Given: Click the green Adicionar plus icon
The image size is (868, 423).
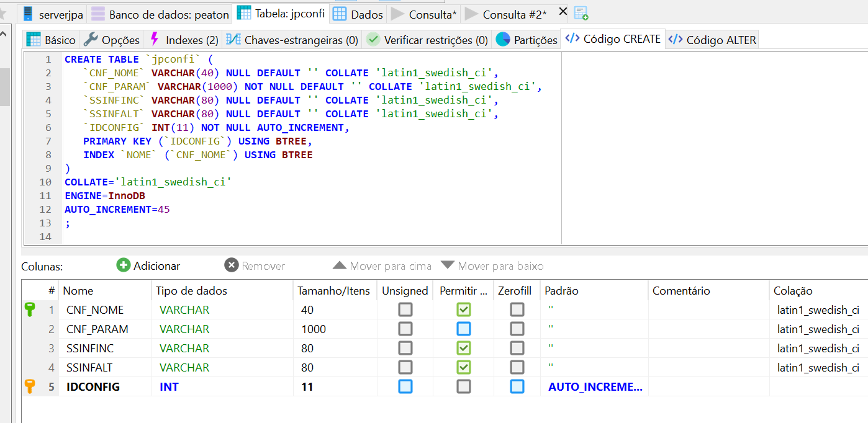Looking at the screenshot, I should click(x=124, y=265).
